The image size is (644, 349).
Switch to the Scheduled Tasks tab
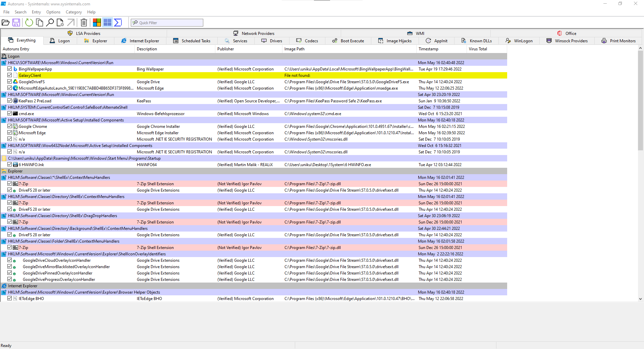click(192, 41)
